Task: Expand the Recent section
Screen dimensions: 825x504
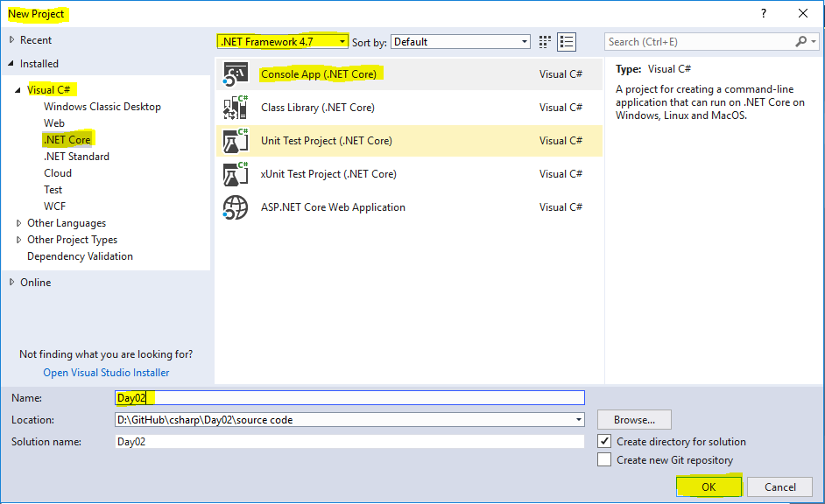Action: click(x=11, y=40)
